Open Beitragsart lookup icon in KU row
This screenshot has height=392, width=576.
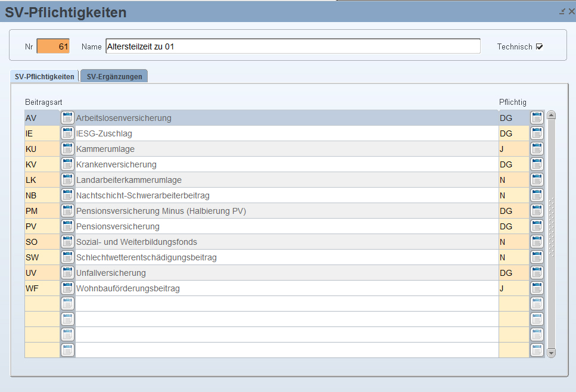click(67, 149)
